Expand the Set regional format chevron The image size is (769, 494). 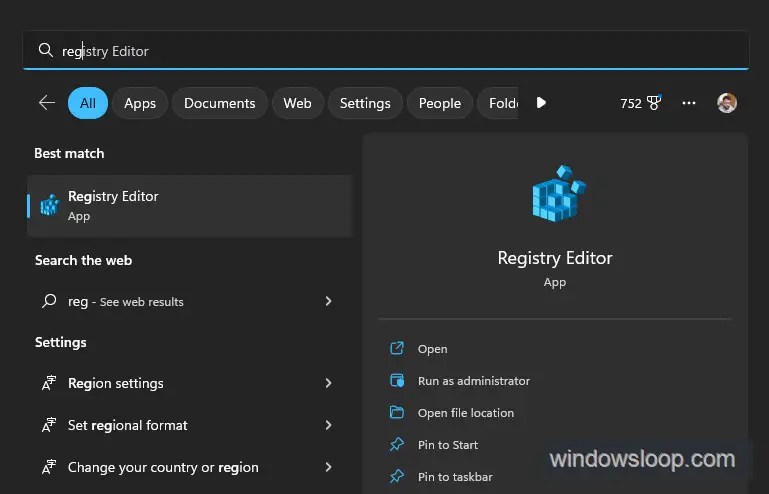(329, 425)
